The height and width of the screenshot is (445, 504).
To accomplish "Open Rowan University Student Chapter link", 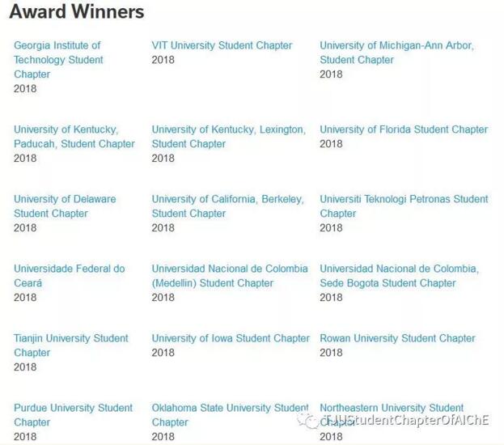I will [x=397, y=338].
